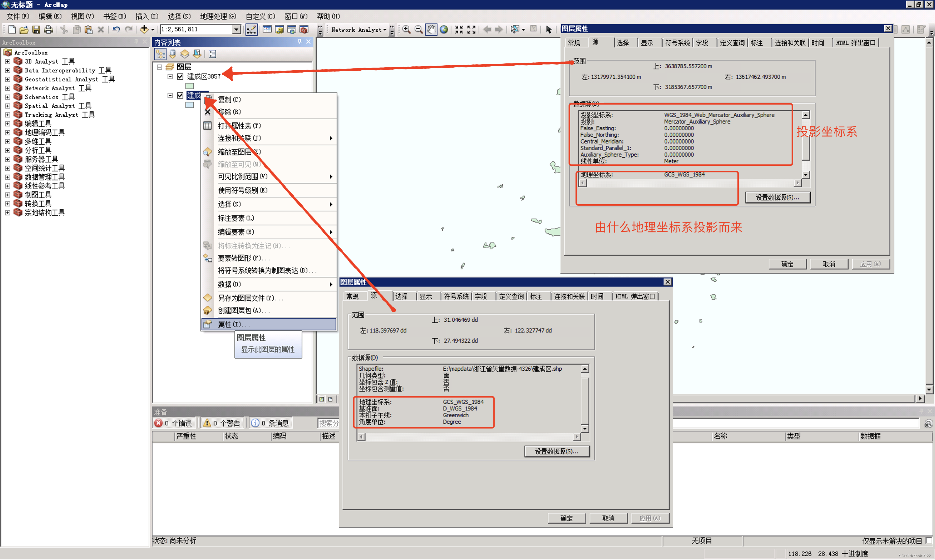
Task: Click the Add Data icon
Action: [144, 29]
